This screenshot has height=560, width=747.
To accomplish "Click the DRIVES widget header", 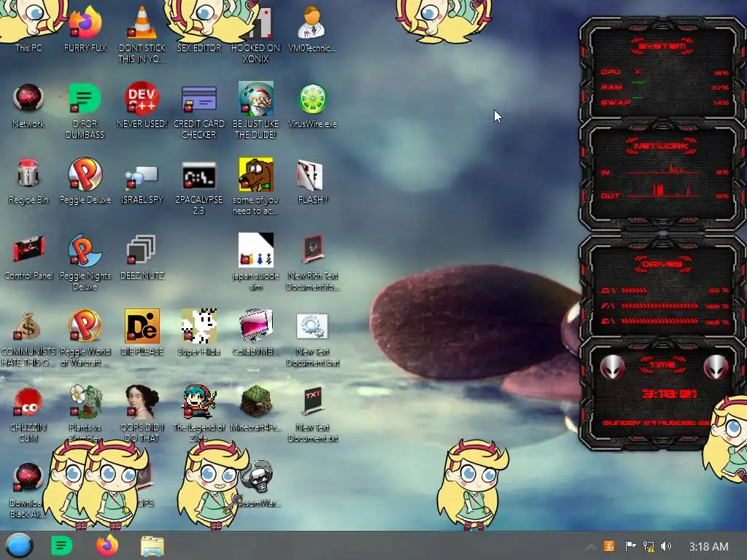I will click(x=662, y=264).
